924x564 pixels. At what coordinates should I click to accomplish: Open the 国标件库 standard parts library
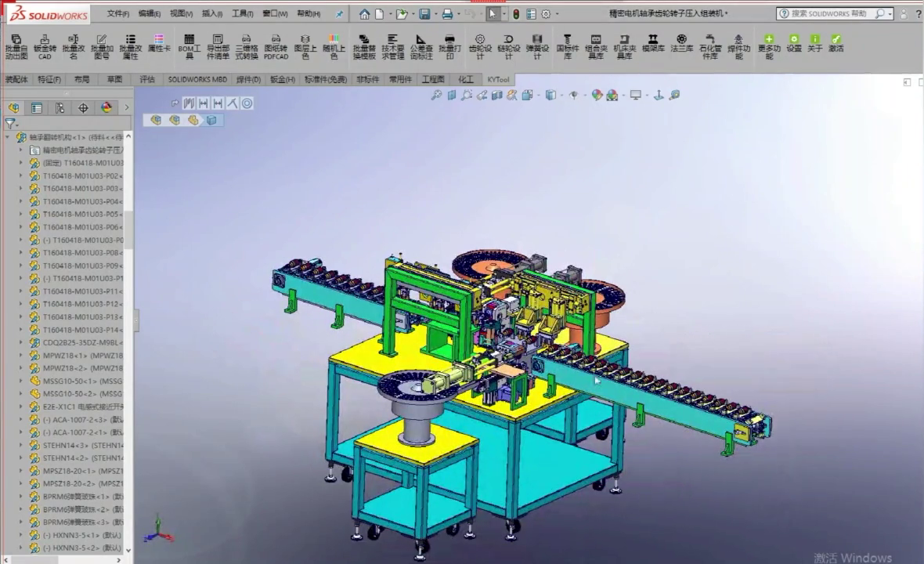[568, 46]
